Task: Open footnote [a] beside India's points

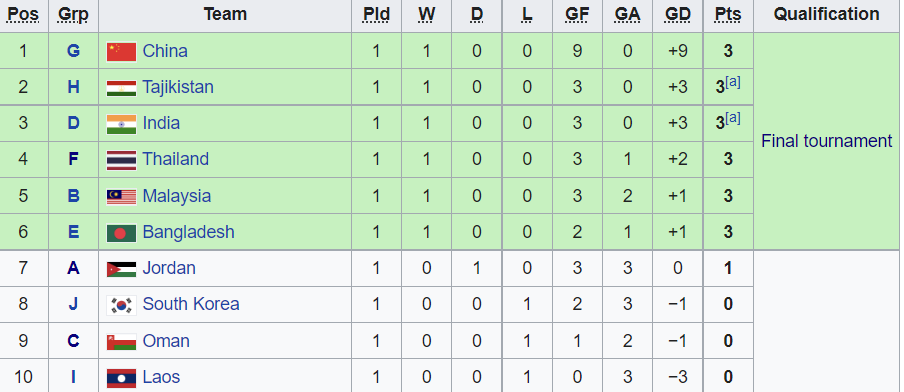Action: [x=733, y=118]
